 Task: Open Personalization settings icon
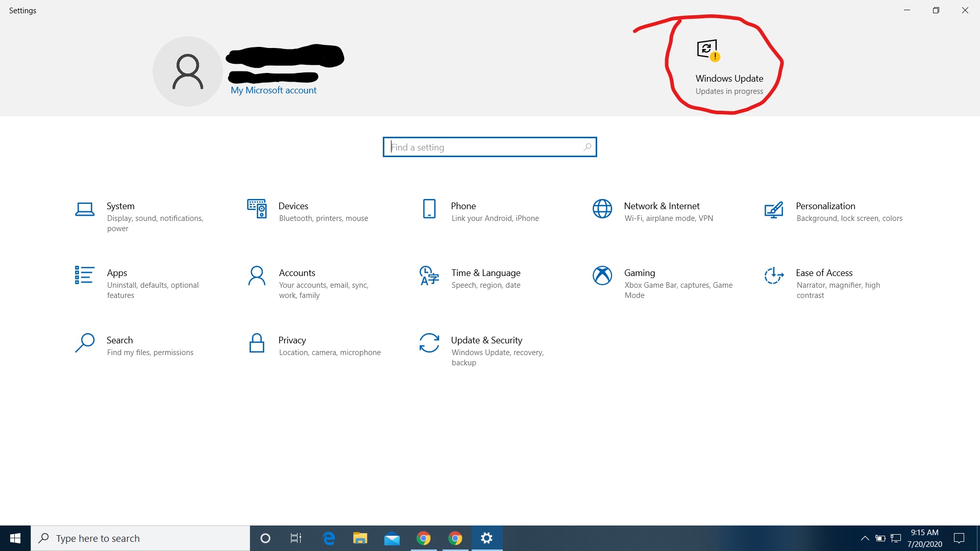(x=774, y=209)
